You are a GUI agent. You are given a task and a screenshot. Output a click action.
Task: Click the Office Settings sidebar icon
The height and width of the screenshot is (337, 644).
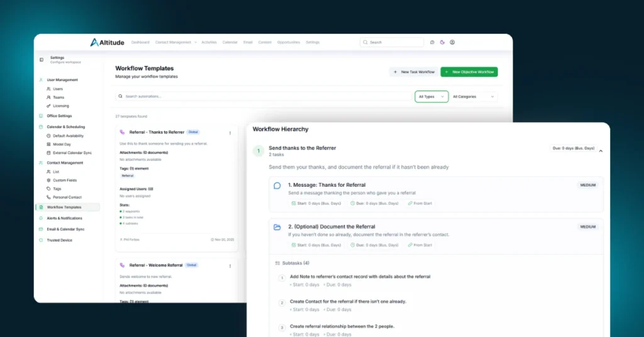click(41, 116)
